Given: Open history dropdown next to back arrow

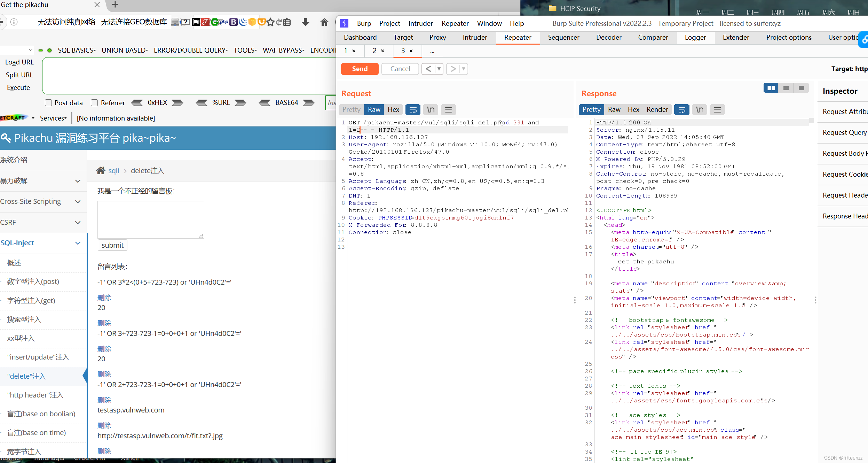Looking at the screenshot, I should coord(439,69).
